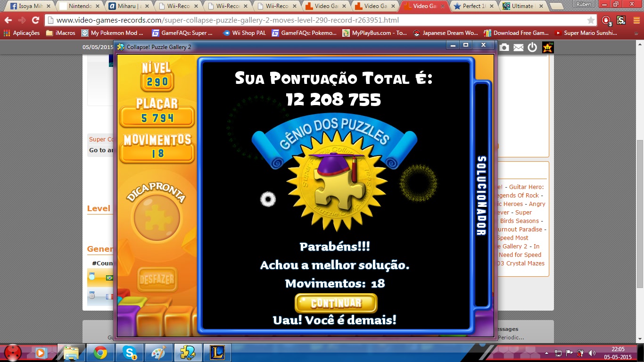Click the volume icon in system tray
Image resolution: width=644 pixels, height=362 pixels.
pyautogui.click(x=592, y=353)
